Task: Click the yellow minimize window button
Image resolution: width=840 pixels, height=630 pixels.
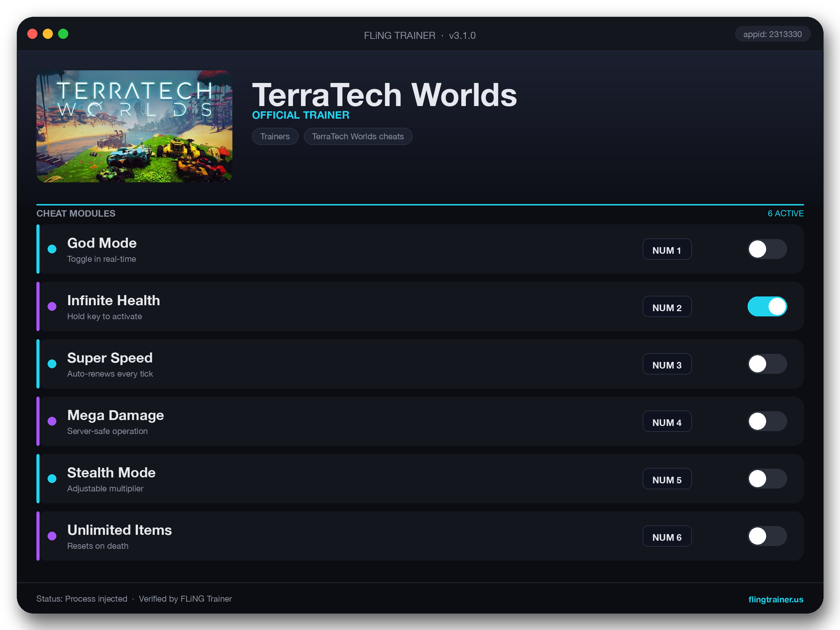Action: 48,34
